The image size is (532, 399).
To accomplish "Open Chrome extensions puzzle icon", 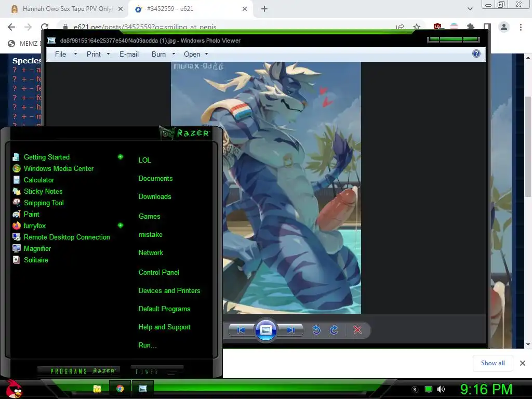I will [x=470, y=27].
